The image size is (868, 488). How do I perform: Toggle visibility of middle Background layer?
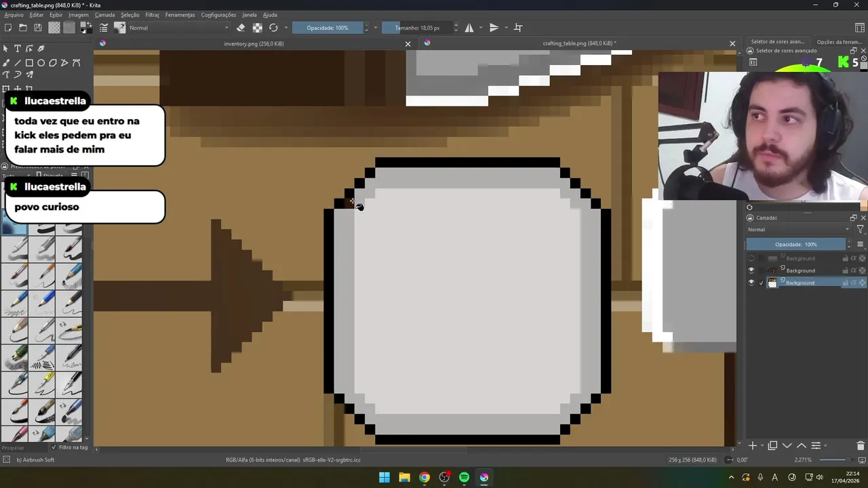[751, 270]
